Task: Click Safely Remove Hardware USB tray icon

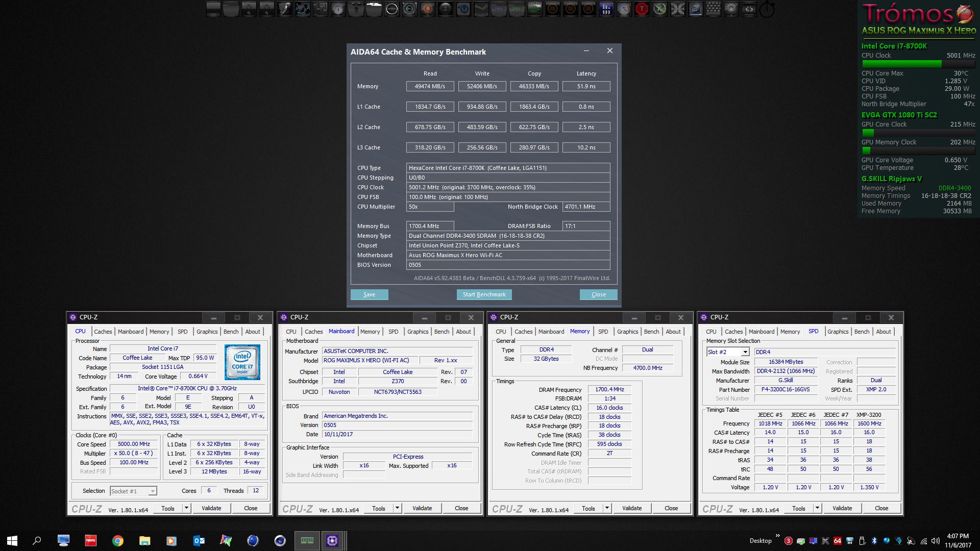Action: click(x=863, y=541)
